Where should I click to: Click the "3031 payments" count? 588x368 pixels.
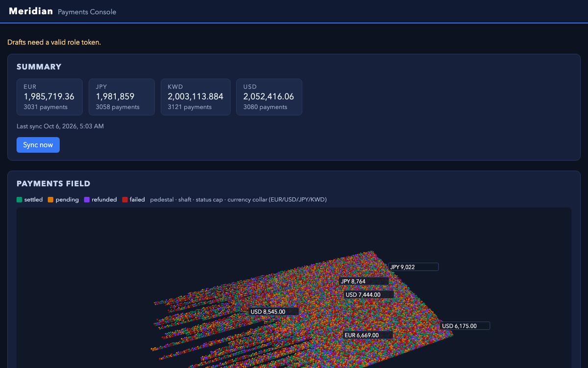46,107
